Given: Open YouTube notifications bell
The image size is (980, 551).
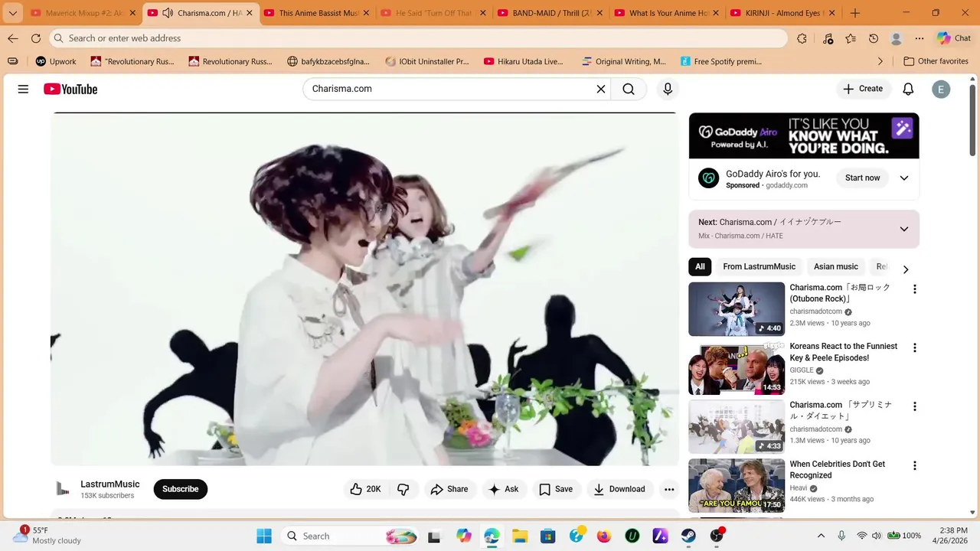Looking at the screenshot, I should click(x=908, y=89).
